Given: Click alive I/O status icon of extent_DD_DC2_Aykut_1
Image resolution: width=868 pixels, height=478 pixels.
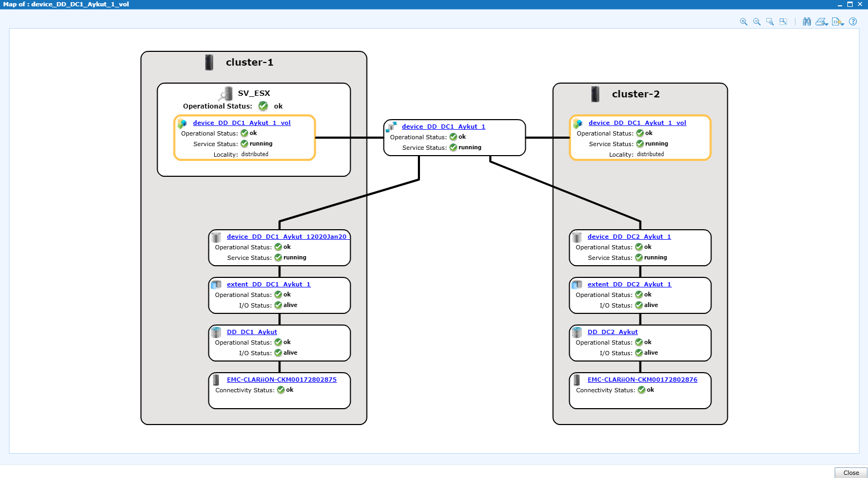Looking at the screenshot, I should click(x=639, y=305).
